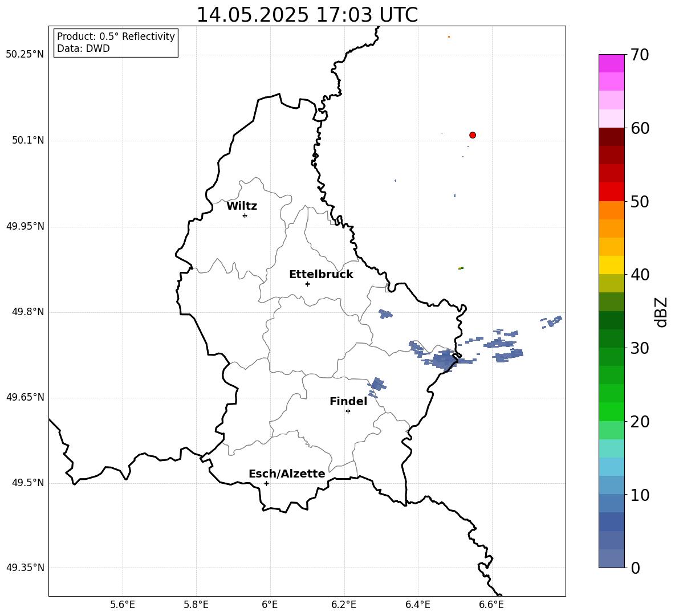Click the 6°E longitude label

pyautogui.click(x=270, y=605)
